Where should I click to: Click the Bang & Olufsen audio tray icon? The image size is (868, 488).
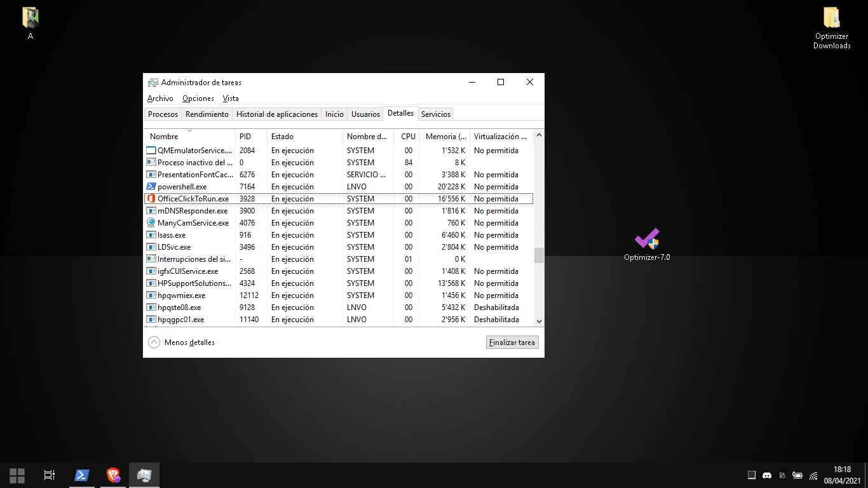click(782, 475)
